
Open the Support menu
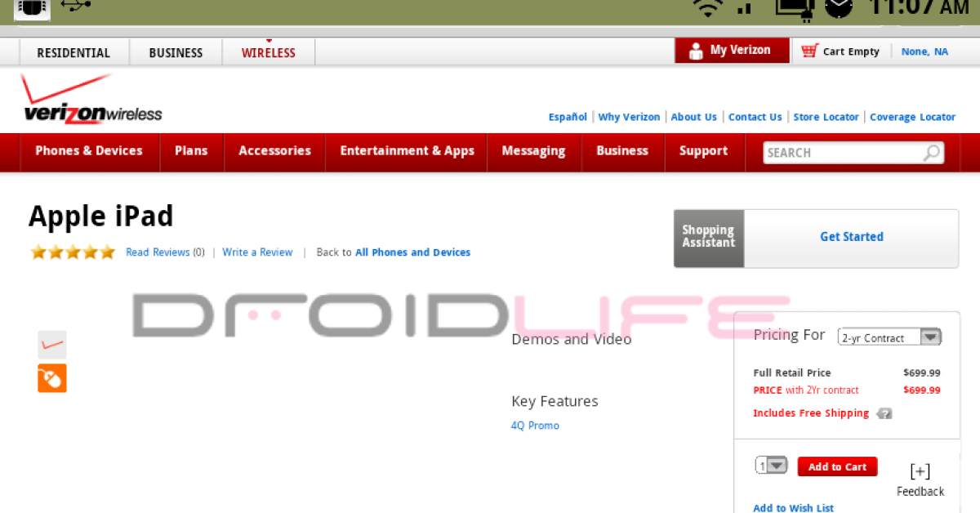click(703, 151)
